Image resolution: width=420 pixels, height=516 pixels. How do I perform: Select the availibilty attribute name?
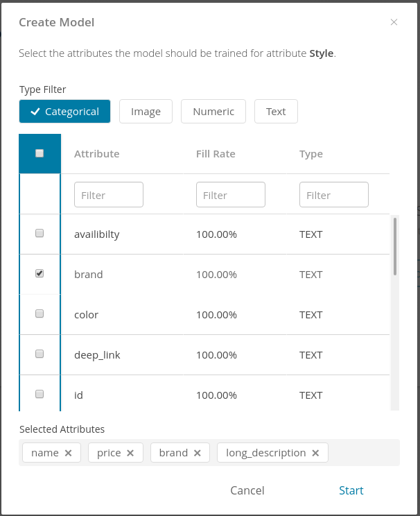pyautogui.click(x=97, y=234)
